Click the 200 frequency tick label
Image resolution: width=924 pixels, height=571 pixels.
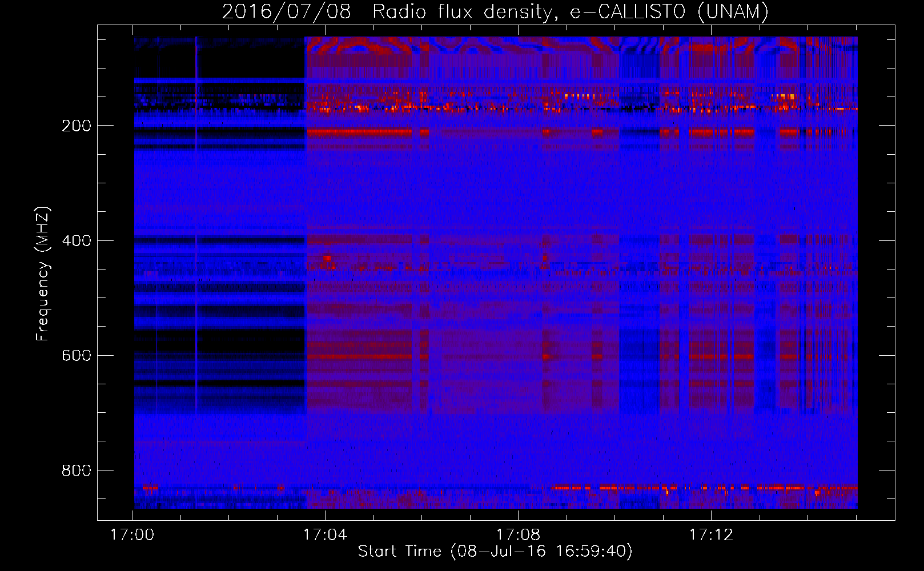(77, 126)
